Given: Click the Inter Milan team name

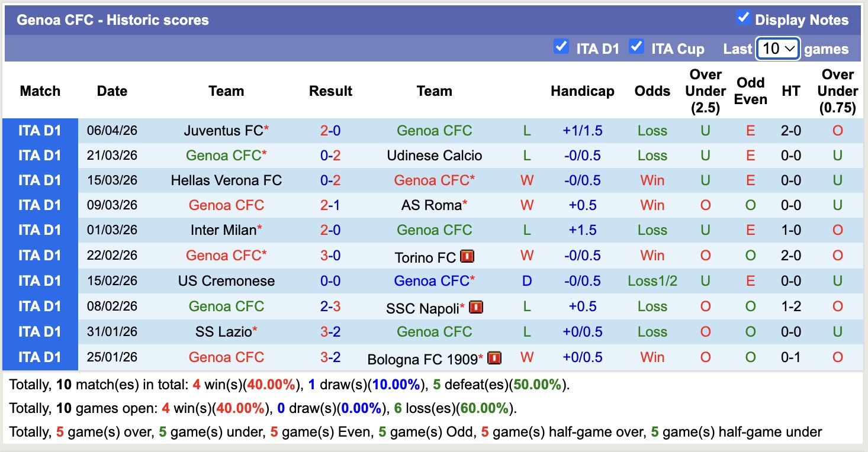Looking at the screenshot, I should coord(223,230).
